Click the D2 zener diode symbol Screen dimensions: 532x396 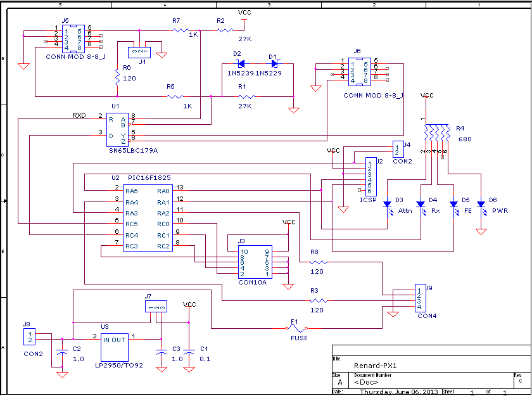(x=241, y=63)
